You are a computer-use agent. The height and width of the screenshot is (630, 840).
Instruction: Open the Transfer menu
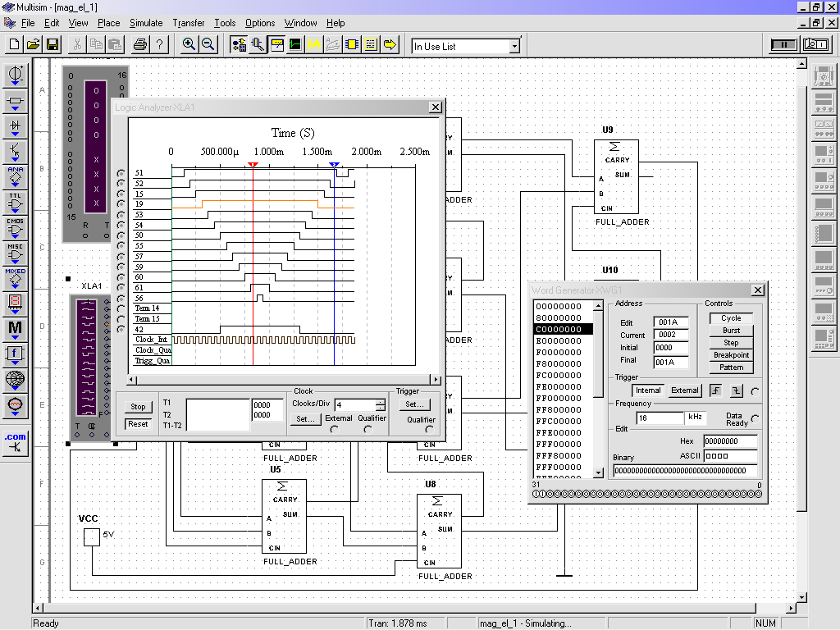point(189,23)
